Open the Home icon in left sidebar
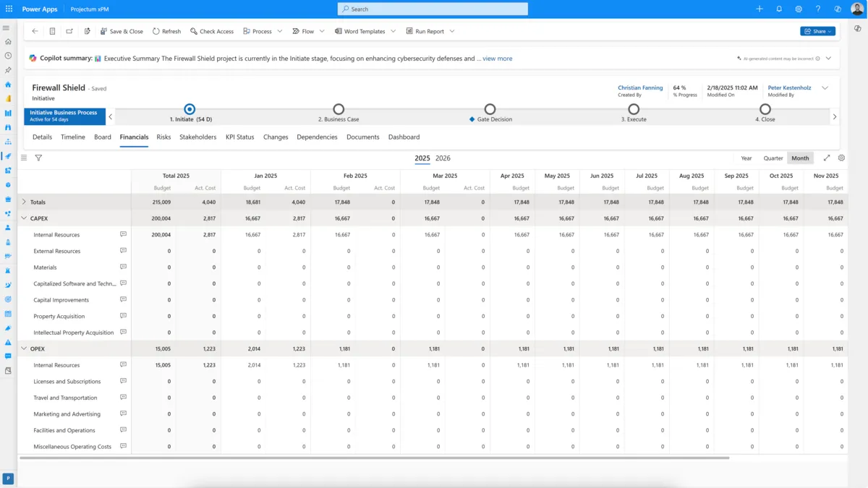868x488 pixels. click(8, 41)
